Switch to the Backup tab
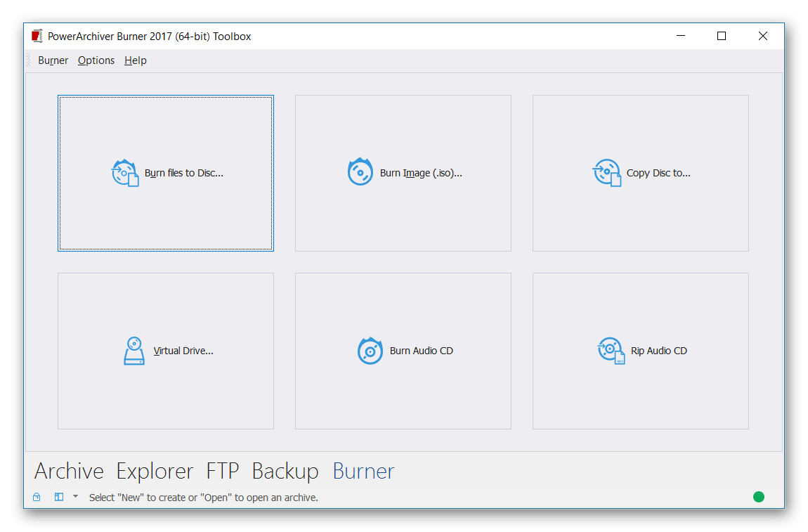Screen dimensions: 808x532 (x=285, y=471)
